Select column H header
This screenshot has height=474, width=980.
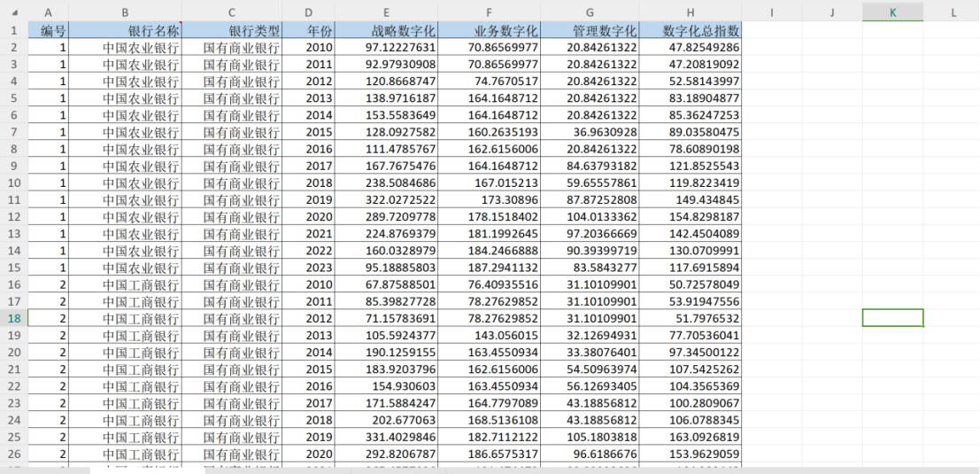(690, 12)
